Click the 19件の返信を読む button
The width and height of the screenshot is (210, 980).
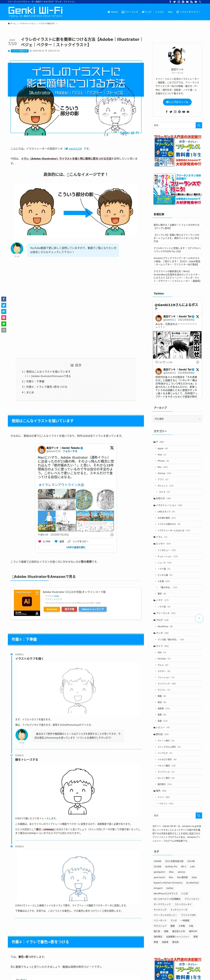tap(76, 547)
